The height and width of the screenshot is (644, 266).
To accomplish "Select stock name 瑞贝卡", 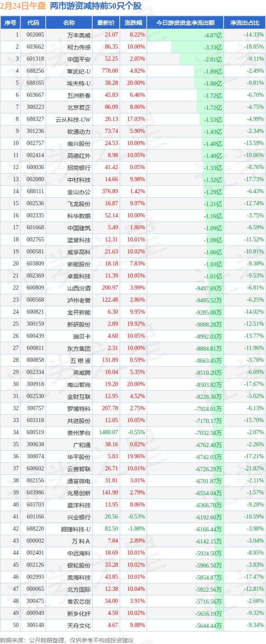I will tap(81, 336).
